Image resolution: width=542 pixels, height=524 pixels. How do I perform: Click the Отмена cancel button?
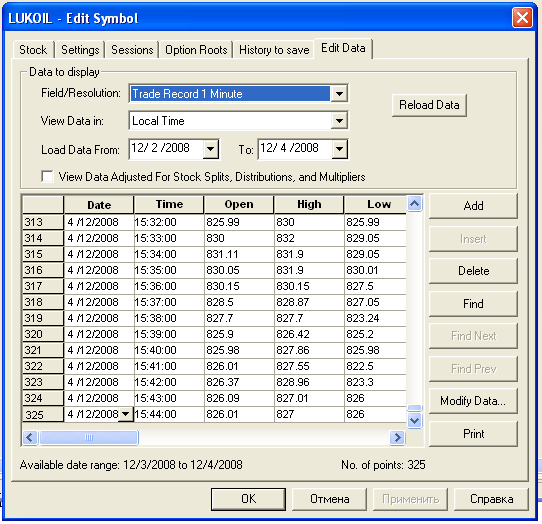[x=329, y=499]
